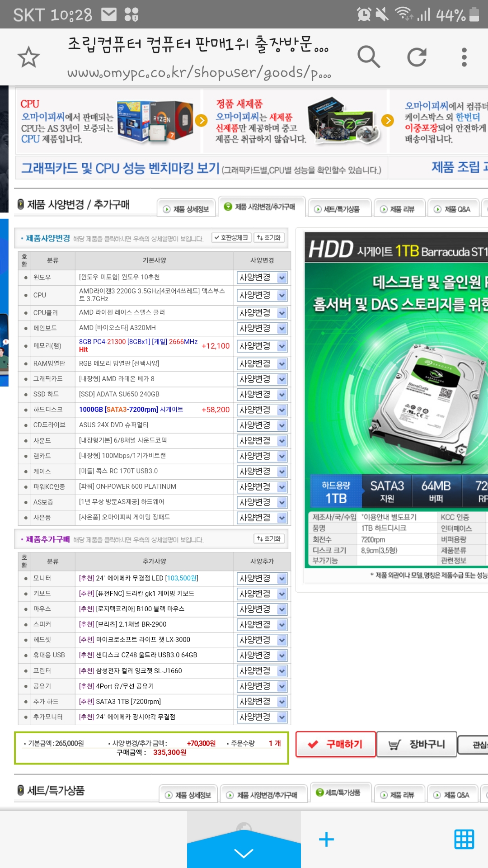The width and height of the screenshot is (488, 868).
Task: Open 케이스 사양변경 dropdown
Action: [263, 472]
